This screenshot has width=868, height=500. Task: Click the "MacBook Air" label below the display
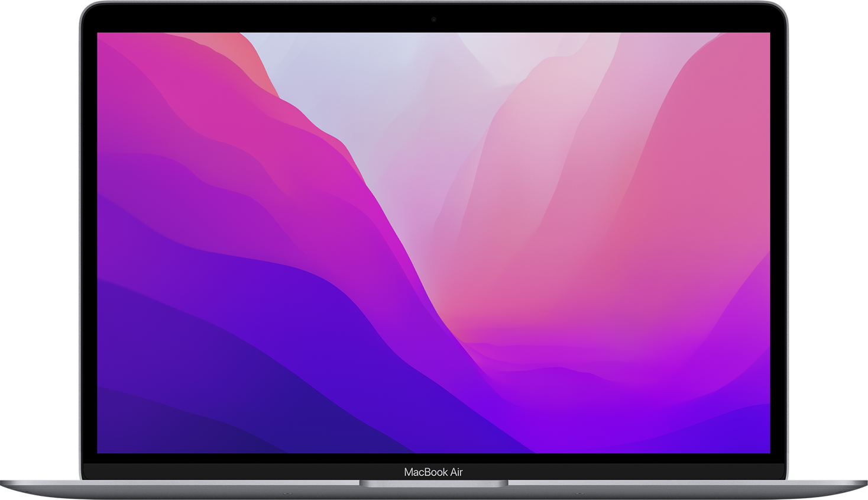(433, 472)
